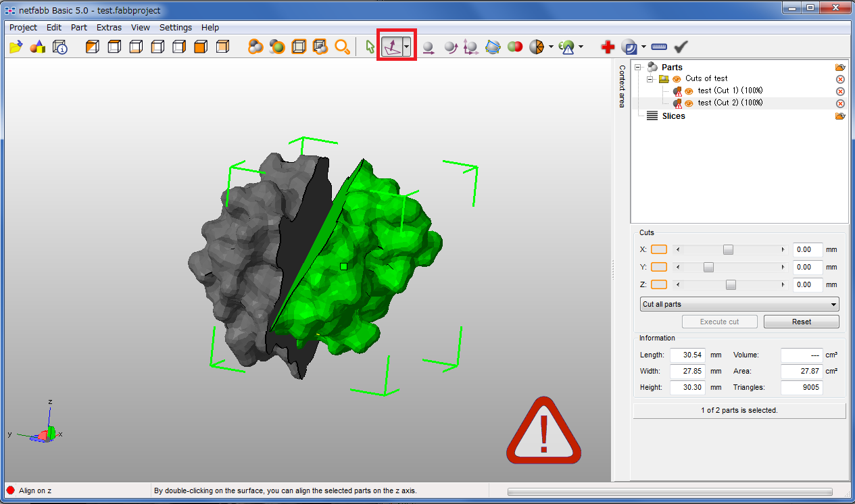855x504 pixels.
Task: Collapse the Parts tree node
Action: pos(638,67)
